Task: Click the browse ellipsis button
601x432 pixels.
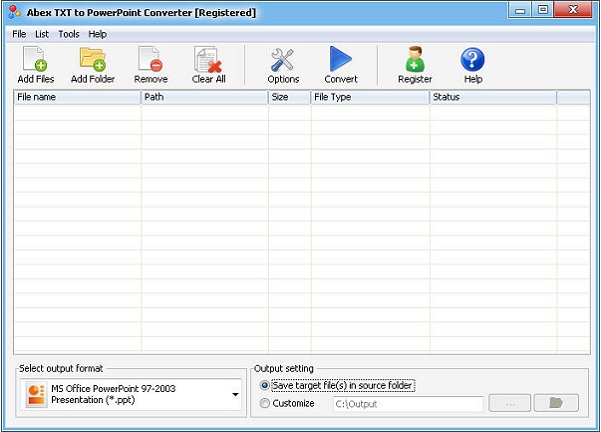Action: point(509,403)
